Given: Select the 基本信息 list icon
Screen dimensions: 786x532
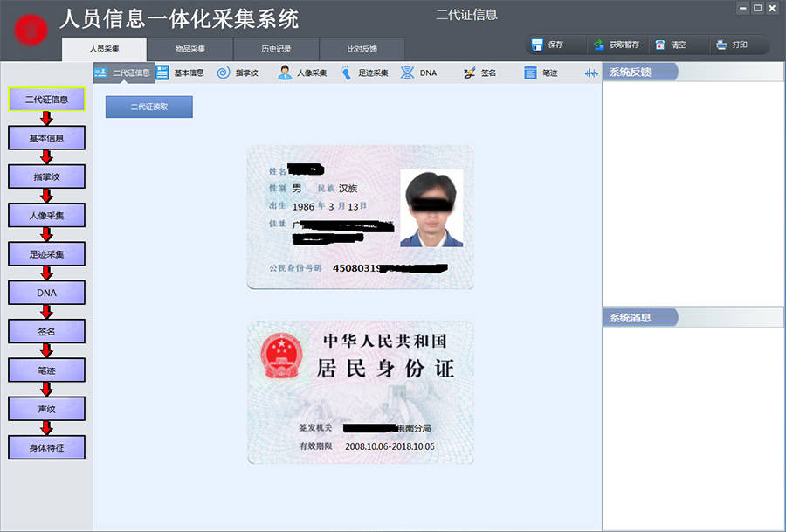Looking at the screenshot, I should (x=162, y=73).
